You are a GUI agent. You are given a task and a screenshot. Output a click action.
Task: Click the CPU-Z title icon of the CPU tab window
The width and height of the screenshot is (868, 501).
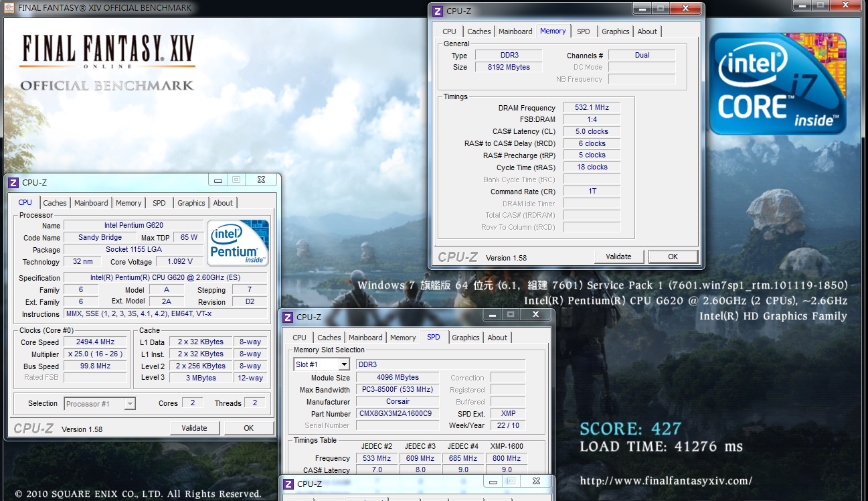click(13, 182)
